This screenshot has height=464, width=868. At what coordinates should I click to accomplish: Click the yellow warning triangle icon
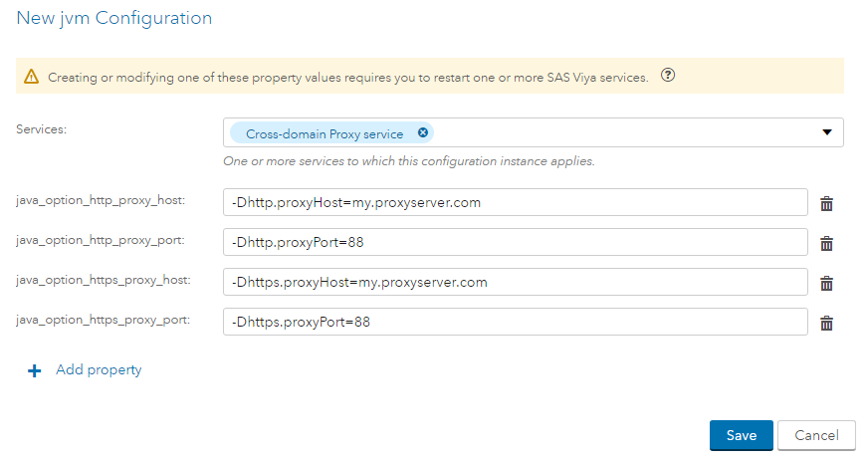(32, 77)
